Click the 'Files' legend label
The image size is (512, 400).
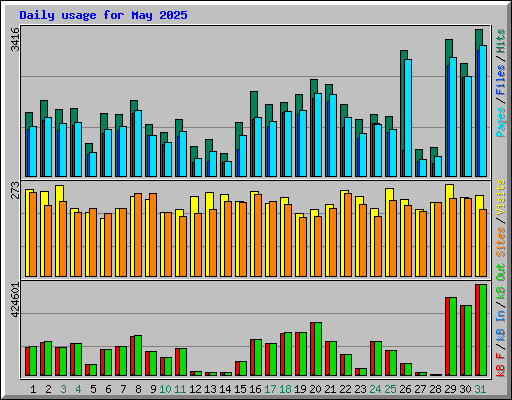tap(501, 80)
